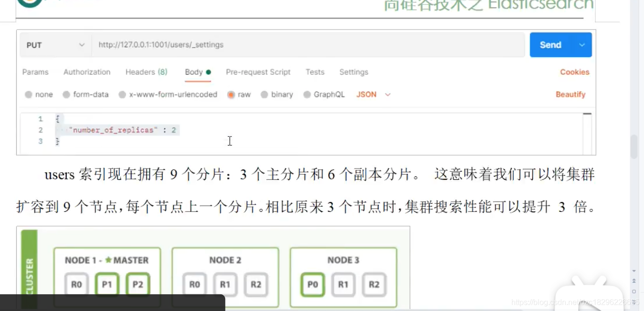Screen dimensions: 644x311
Task: Select the x-www-form-urlencoded radio option
Action: [122, 94]
